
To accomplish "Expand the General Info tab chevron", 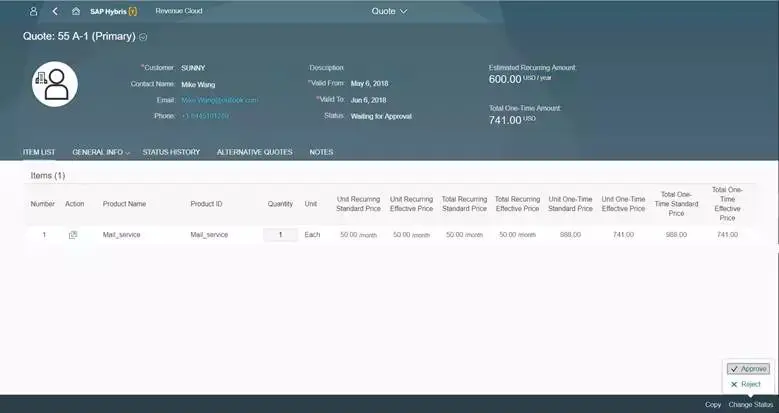I will [128, 153].
